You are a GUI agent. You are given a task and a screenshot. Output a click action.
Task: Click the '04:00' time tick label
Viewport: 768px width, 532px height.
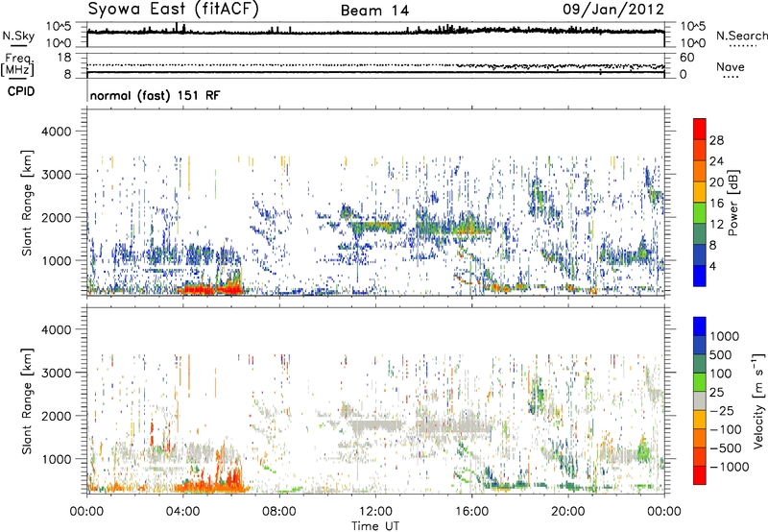click(x=182, y=512)
